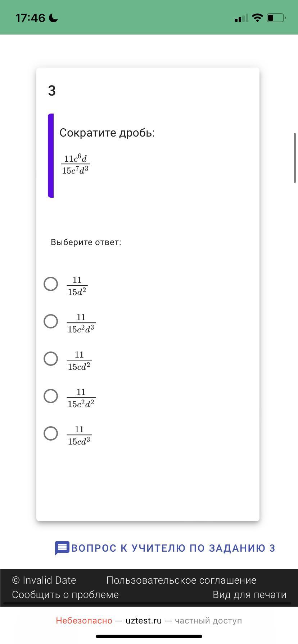Select the answer 11 over 15d²
Screen dimensions: 298x644
(51, 284)
